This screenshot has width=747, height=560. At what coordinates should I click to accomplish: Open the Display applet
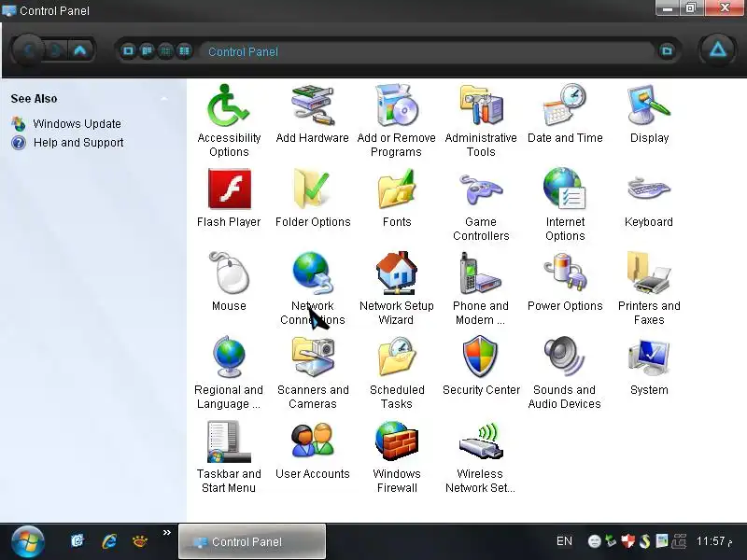tap(649, 114)
